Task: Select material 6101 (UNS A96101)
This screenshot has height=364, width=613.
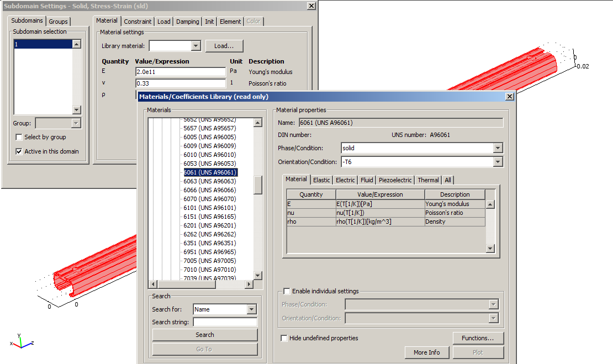Action: coord(209,208)
